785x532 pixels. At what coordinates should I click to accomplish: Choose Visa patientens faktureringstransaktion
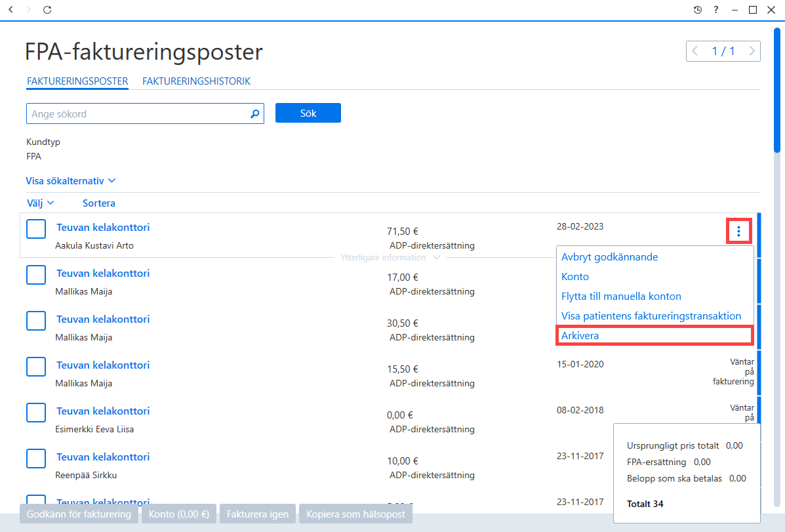tap(651, 316)
